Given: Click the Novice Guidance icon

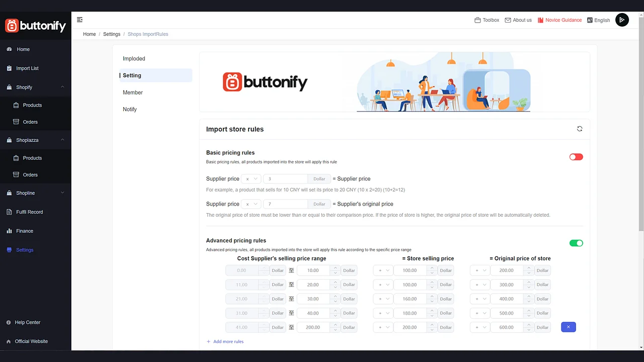Looking at the screenshot, I should pos(540,20).
